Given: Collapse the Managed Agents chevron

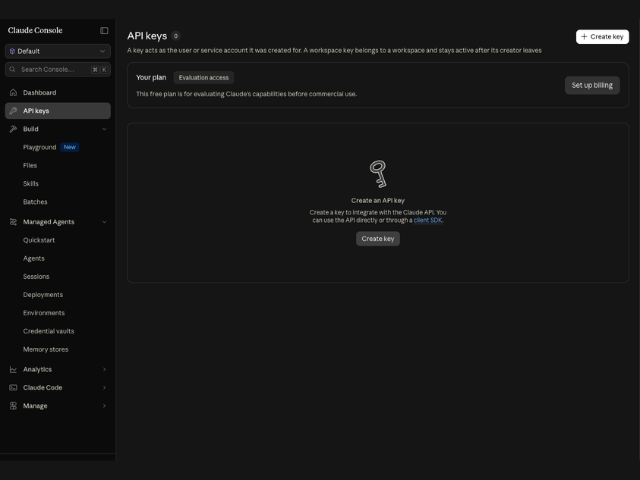Looking at the screenshot, I should coord(104,222).
